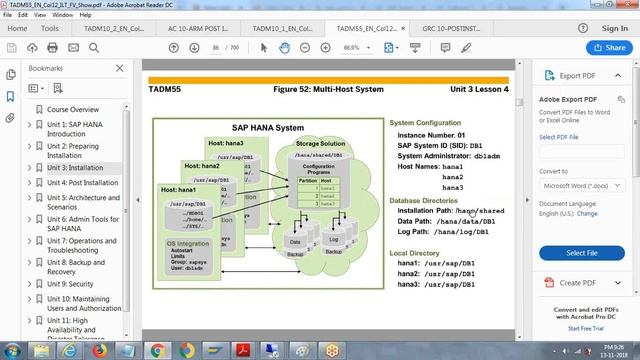Open the Edit menu
Screen dimensions: 640x360
23,15
